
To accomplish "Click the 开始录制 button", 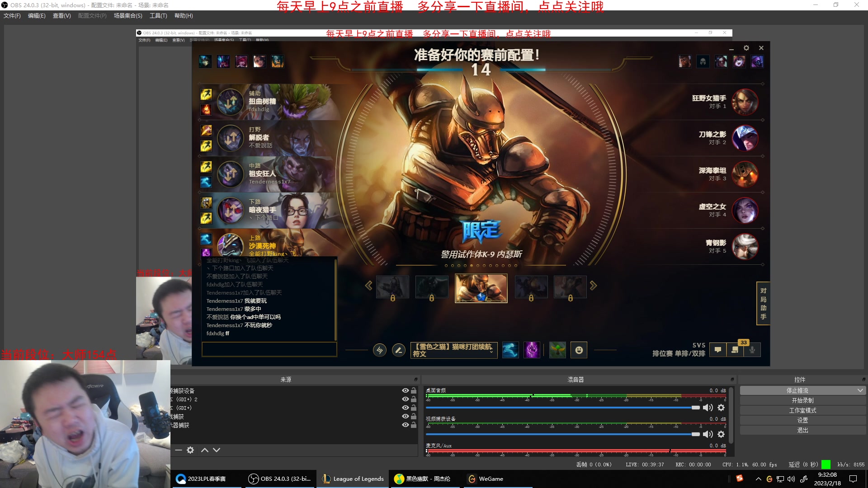I will (x=802, y=400).
